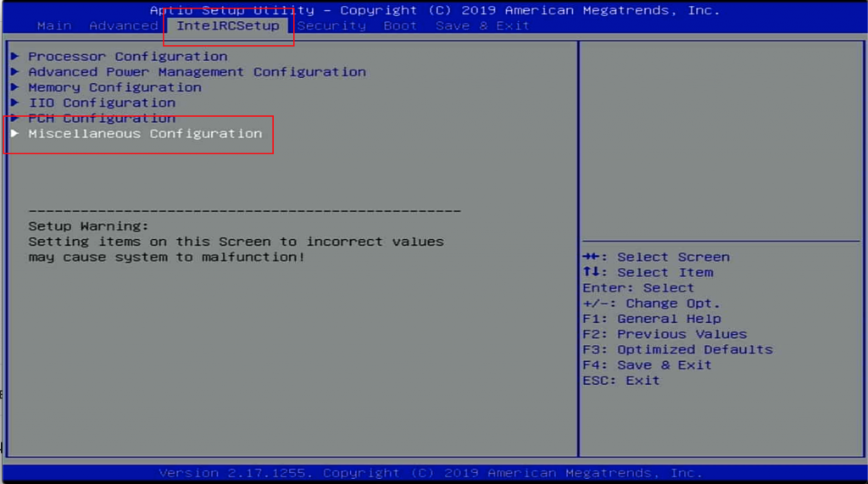
Task: Open the Boot tab
Action: pos(400,25)
